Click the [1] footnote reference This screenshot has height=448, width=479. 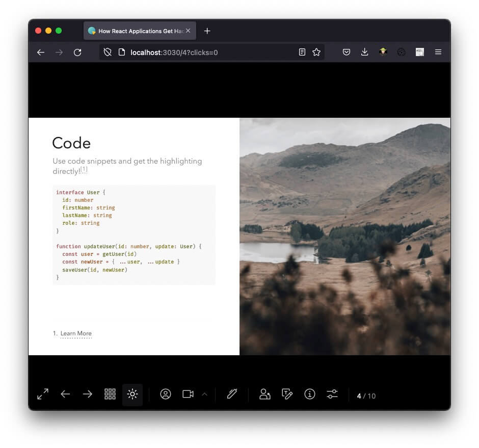[x=84, y=169]
